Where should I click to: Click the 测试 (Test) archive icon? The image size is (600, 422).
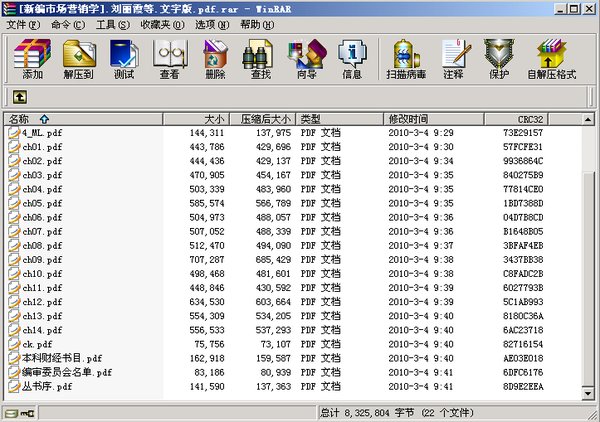coord(124,58)
